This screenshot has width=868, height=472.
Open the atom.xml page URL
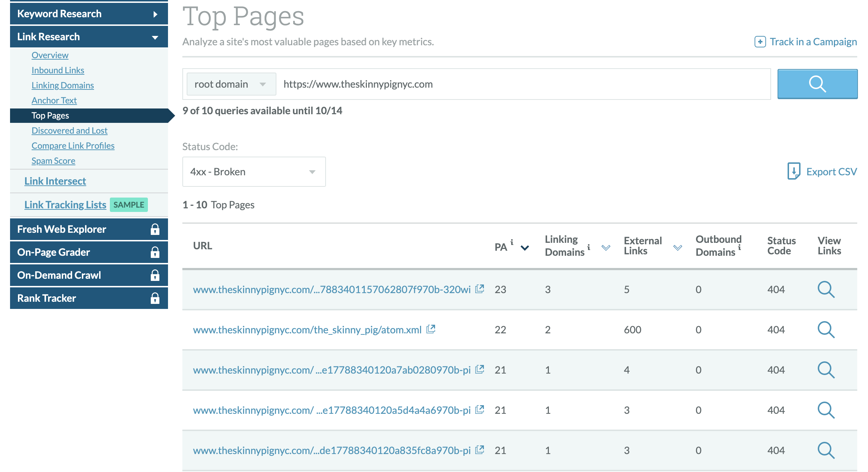(x=307, y=330)
